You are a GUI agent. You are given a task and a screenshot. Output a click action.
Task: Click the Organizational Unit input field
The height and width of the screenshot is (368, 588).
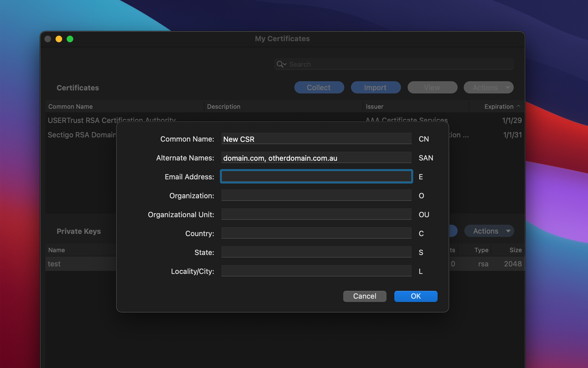(x=316, y=214)
